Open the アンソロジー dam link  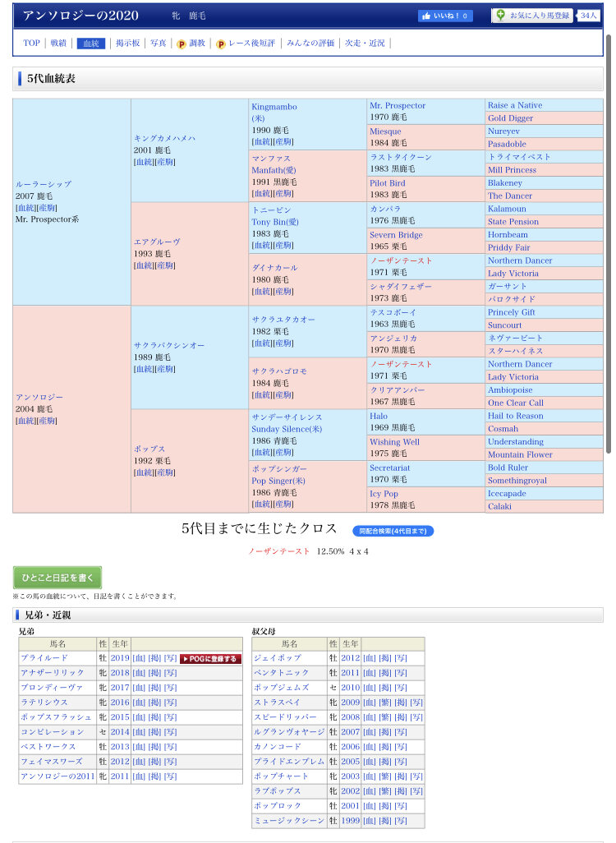click(x=39, y=397)
